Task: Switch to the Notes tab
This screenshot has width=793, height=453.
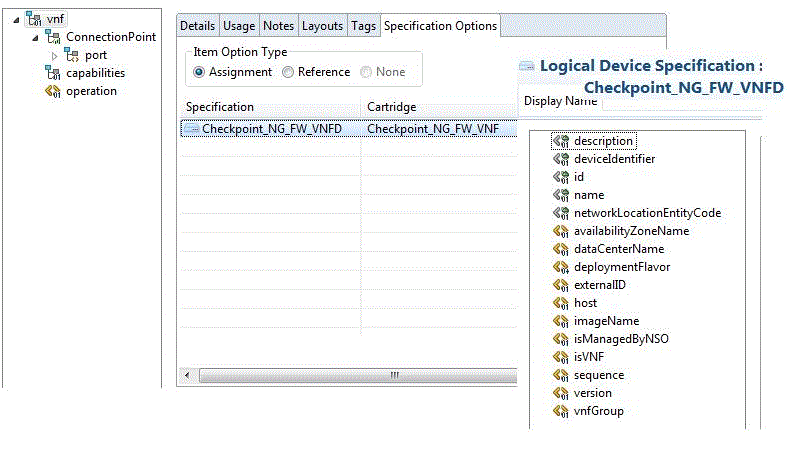Action: [279, 26]
